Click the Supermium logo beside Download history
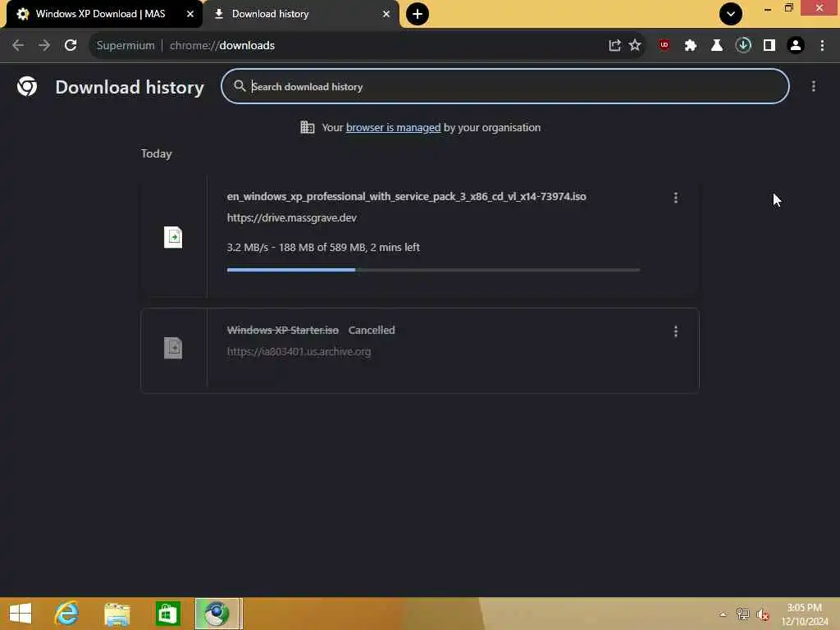 27,86
